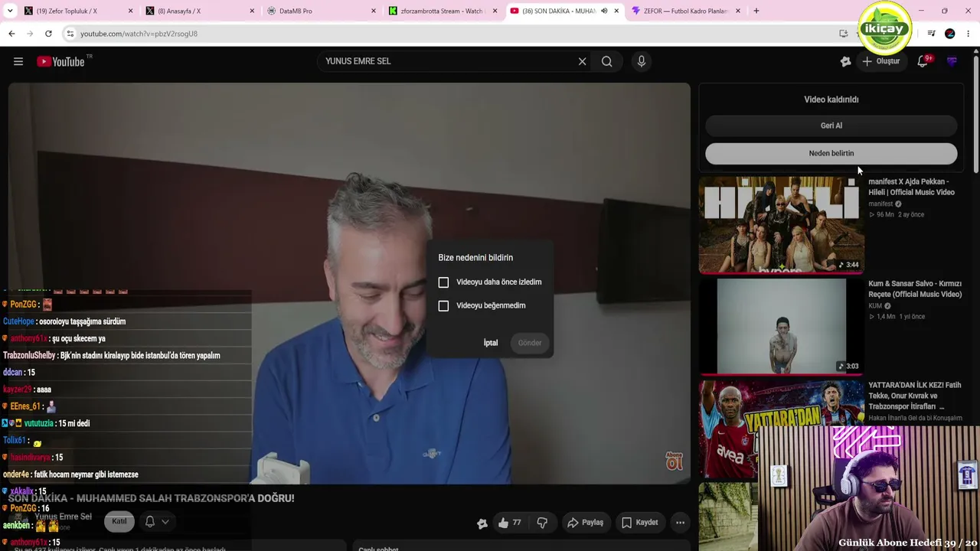
Task: Start voice search with the microphone
Action: click(x=642, y=61)
